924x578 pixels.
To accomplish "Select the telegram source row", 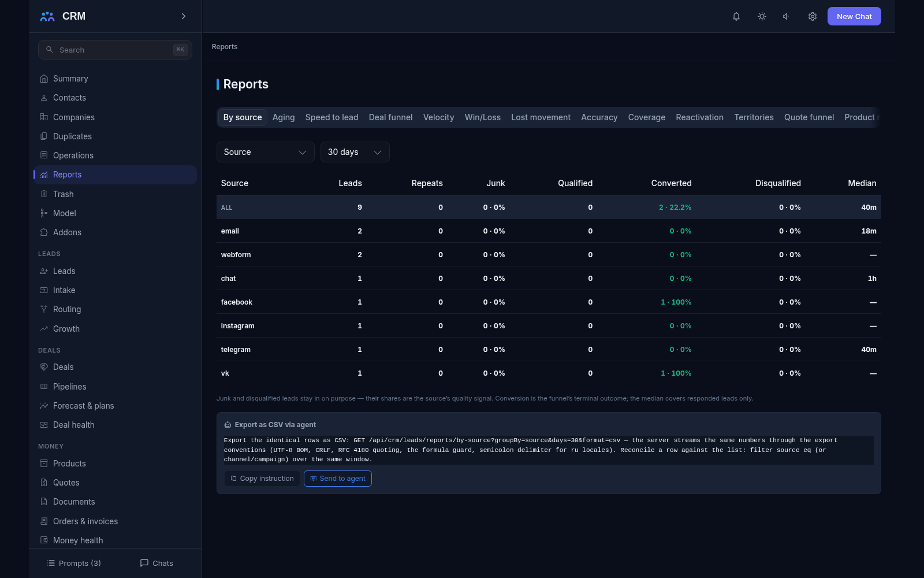I will pyautogui.click(x=549, y=349).
